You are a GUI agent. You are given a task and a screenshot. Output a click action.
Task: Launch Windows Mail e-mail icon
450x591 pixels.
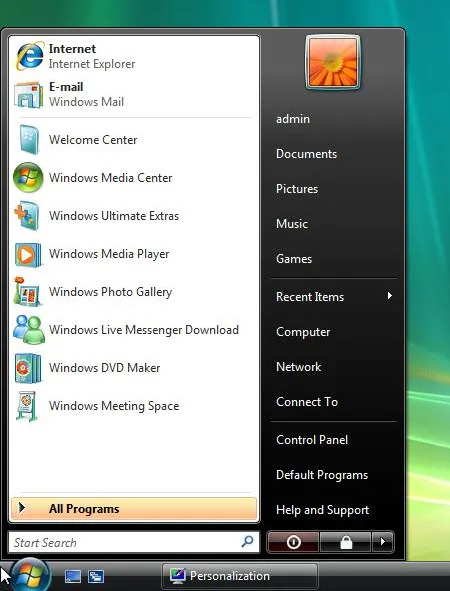pos(28,95)
